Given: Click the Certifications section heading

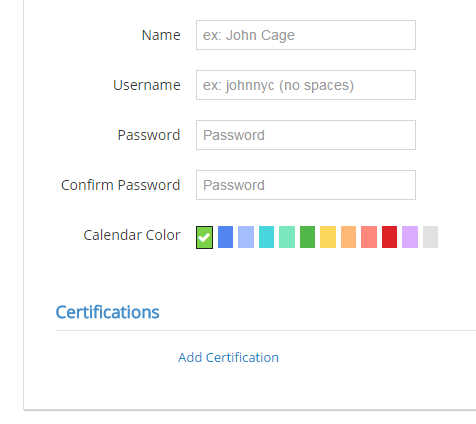Looking at the screenshot, I should point(107,312).
